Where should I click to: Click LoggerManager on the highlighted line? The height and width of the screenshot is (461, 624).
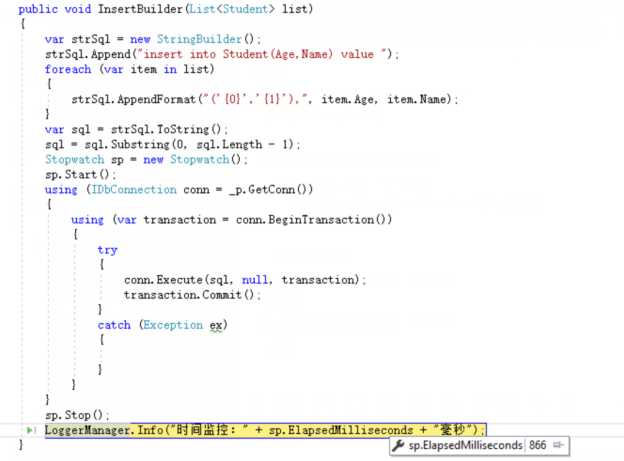(87, 430)
